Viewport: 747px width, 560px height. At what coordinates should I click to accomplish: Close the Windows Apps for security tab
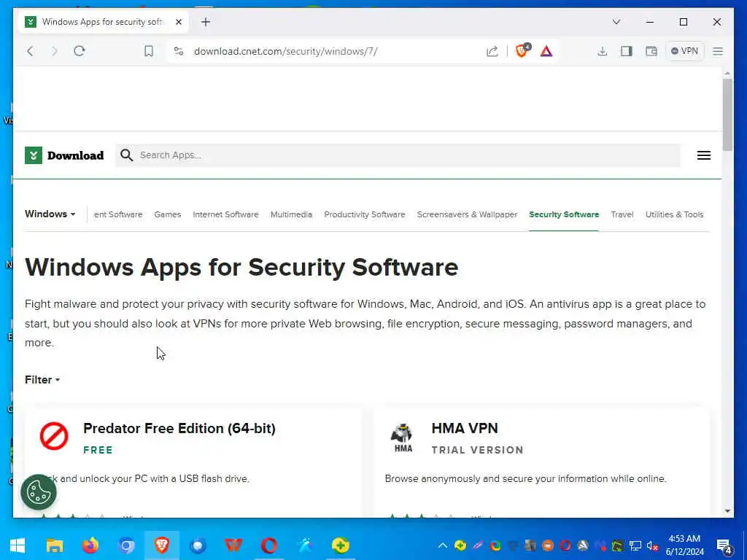tap(179, 22)
